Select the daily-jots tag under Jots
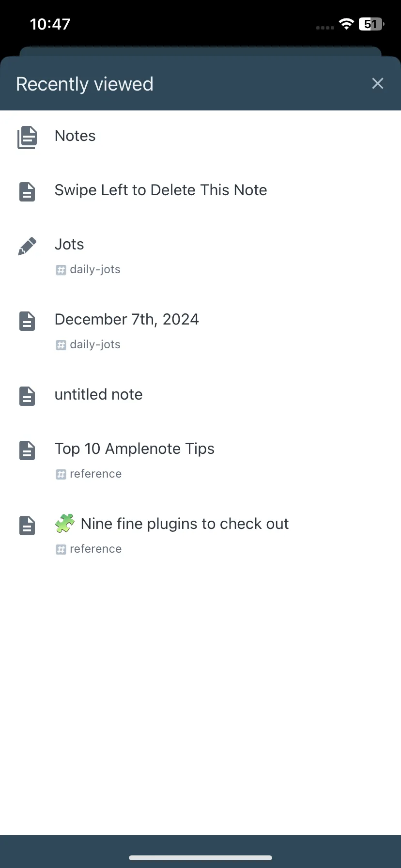The width and height of the screenshot is (401, 868). (x=88, y=269)
